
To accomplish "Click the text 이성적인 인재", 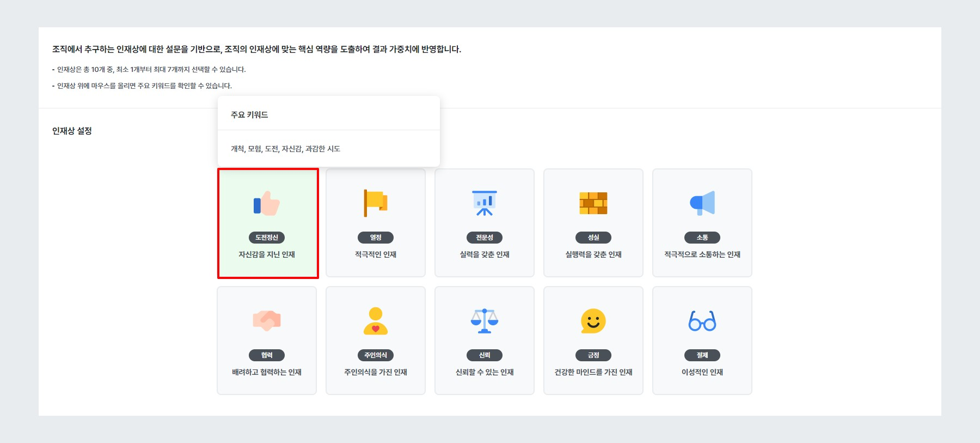I will [x=702, y=372].
